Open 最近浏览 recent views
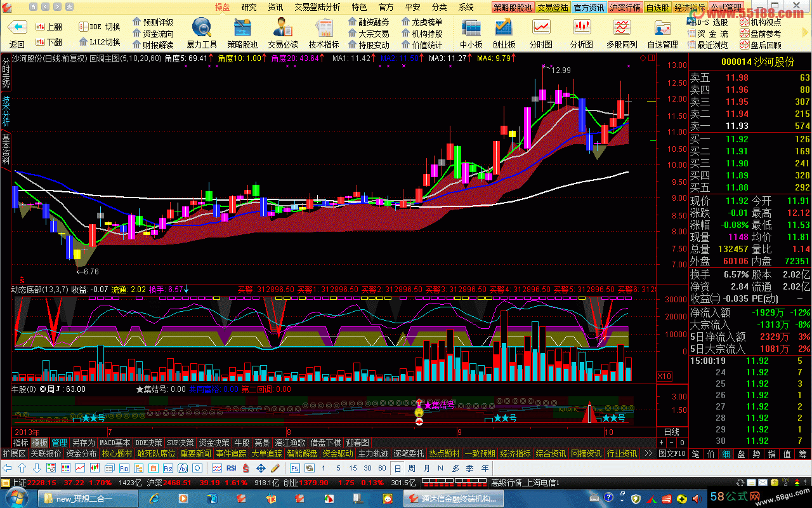The height and width of the screenshot is (508, 812). (707, 45)
